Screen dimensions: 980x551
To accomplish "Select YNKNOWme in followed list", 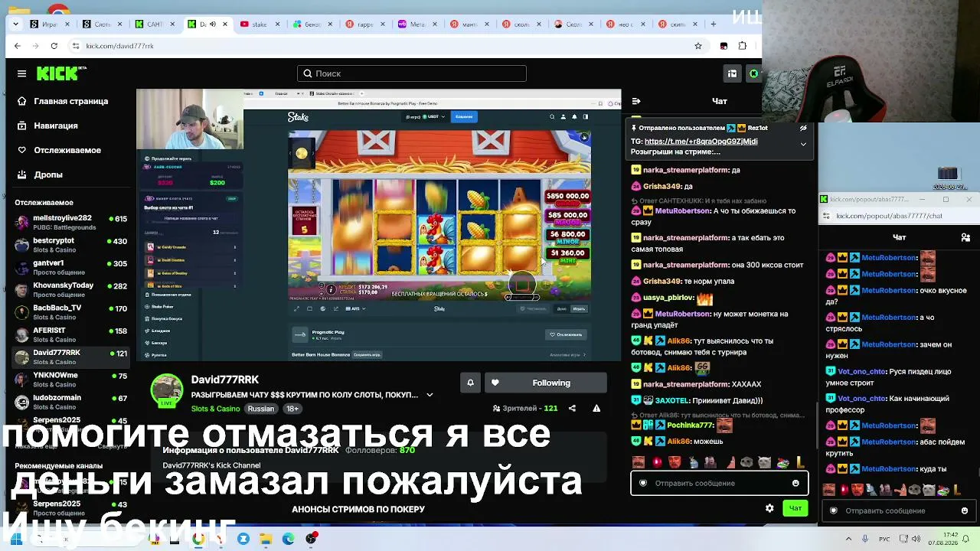I will [70, 380].
